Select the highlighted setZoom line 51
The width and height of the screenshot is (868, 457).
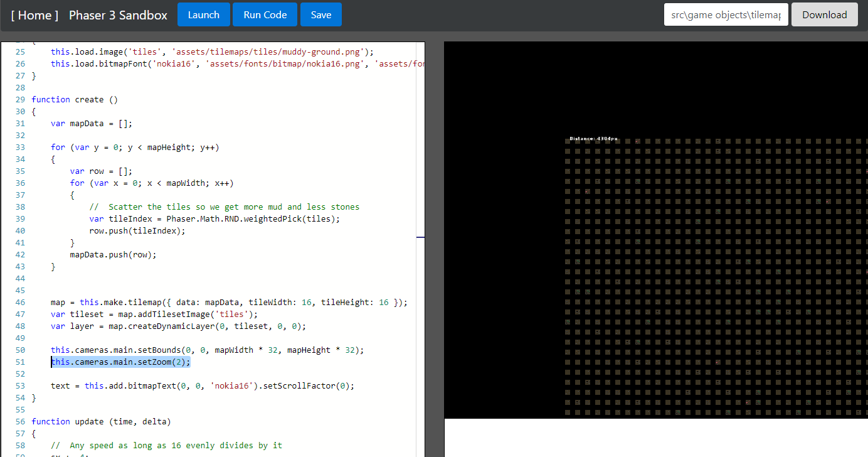pyautogui.click(x=120, y=362)
